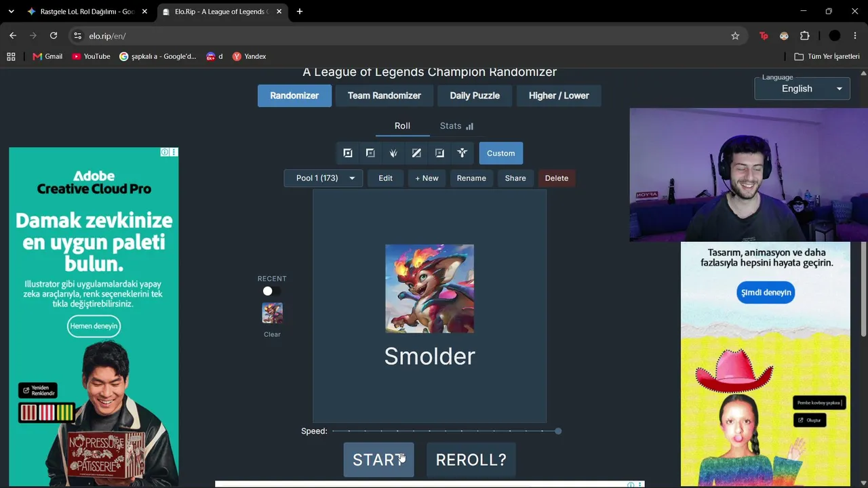Screen dimensions: 868x488
Task: Open the 'şapkalı a - Google'd...' bookmark
Action: [x=158, y=56]
